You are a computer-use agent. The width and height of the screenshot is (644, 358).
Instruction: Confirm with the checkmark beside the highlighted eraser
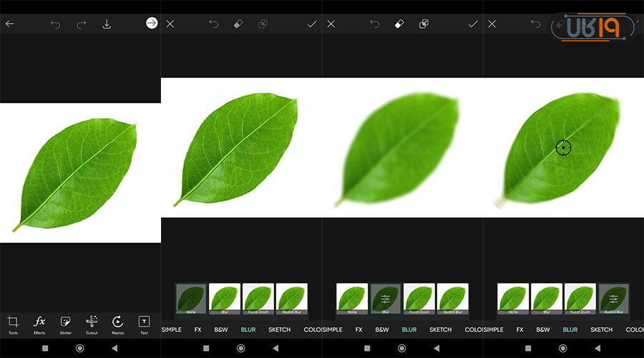pos(472,24)
